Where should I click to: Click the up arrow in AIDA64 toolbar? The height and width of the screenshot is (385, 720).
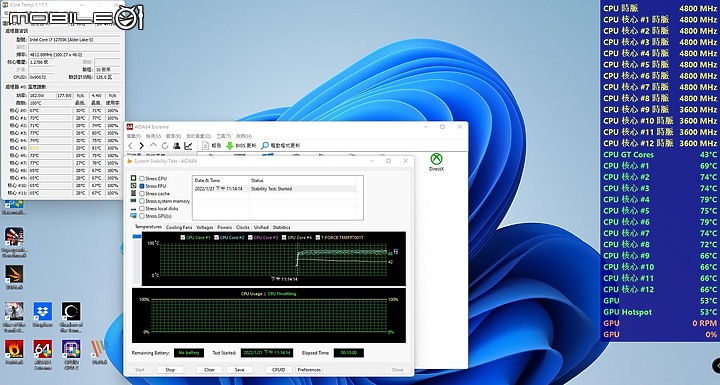[153, 146]
